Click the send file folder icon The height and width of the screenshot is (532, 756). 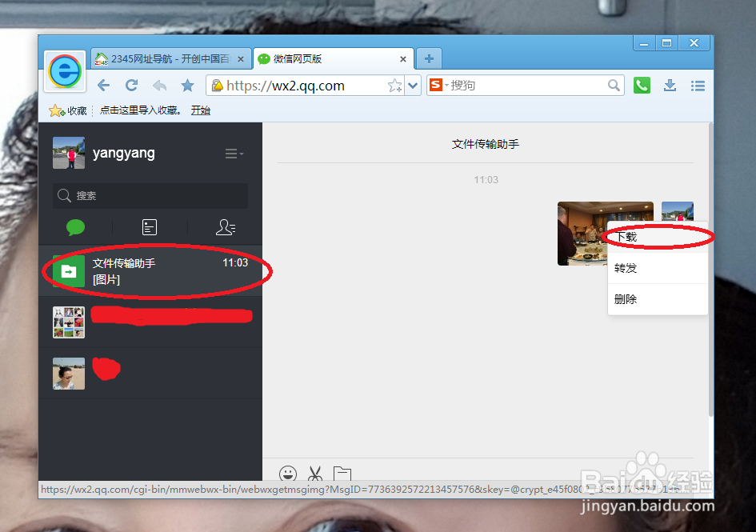pos(342,474)
